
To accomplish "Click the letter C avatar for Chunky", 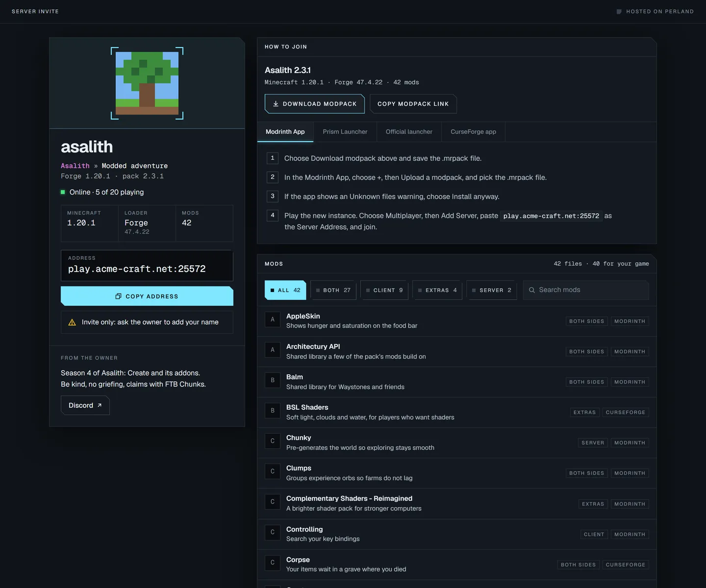I will [x=273, y=441].
